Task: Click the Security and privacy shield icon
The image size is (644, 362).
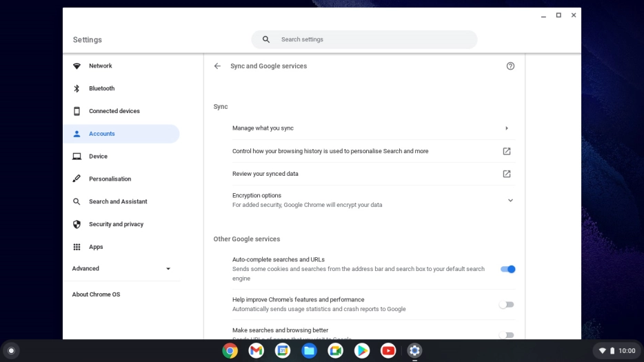Action: (77, 224)
